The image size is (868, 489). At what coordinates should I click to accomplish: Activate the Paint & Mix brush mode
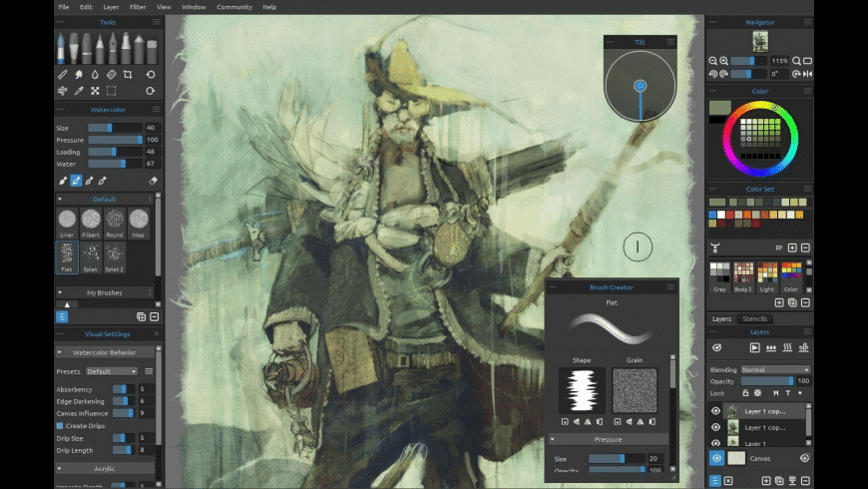[76, 181]
